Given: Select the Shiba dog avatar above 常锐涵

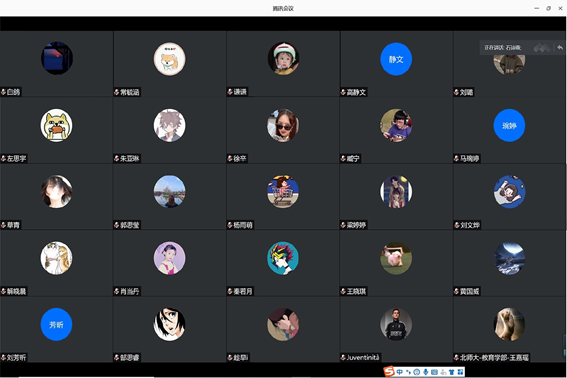Looking at the screenshot, I should (170, 59).
